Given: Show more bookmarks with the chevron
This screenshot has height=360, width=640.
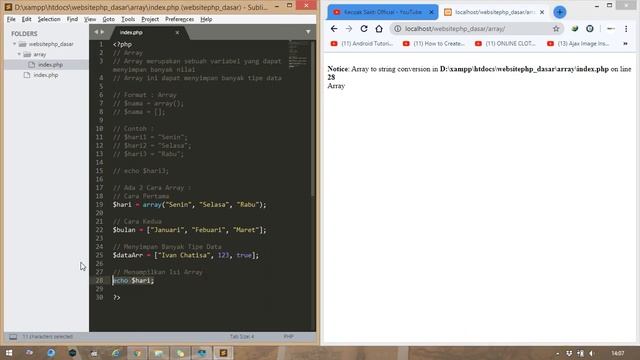Looking at the screenshot, I should 625,44.
